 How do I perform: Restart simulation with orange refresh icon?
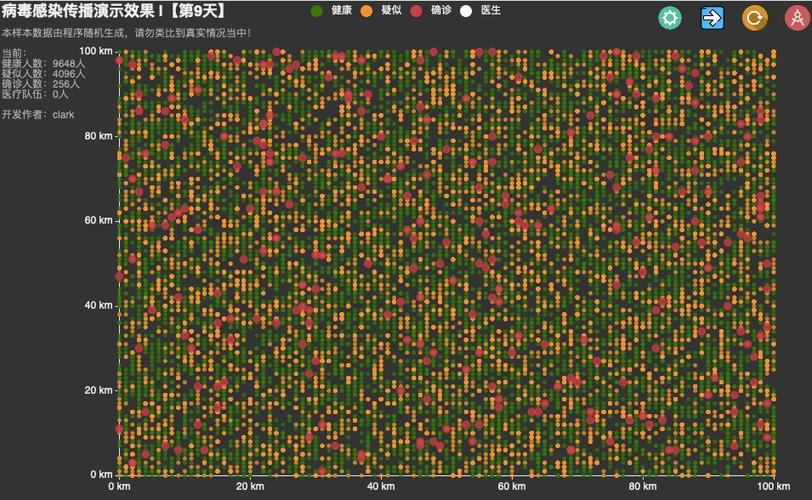755,18
